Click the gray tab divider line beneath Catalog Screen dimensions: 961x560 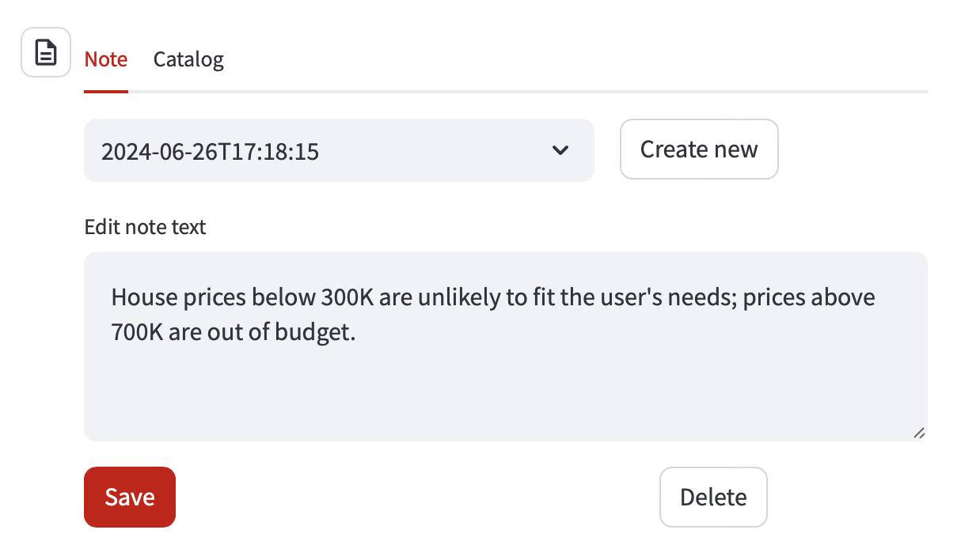188,92
